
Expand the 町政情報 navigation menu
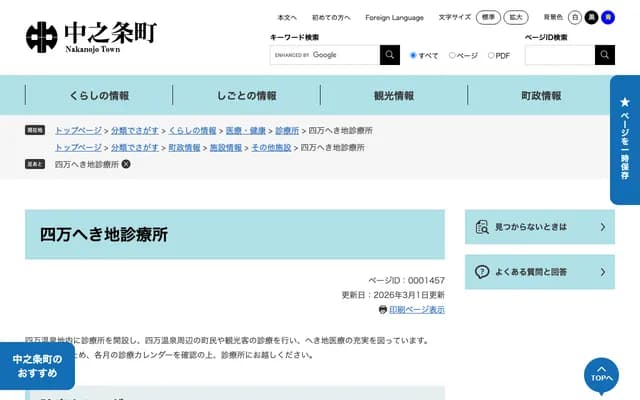541,96
